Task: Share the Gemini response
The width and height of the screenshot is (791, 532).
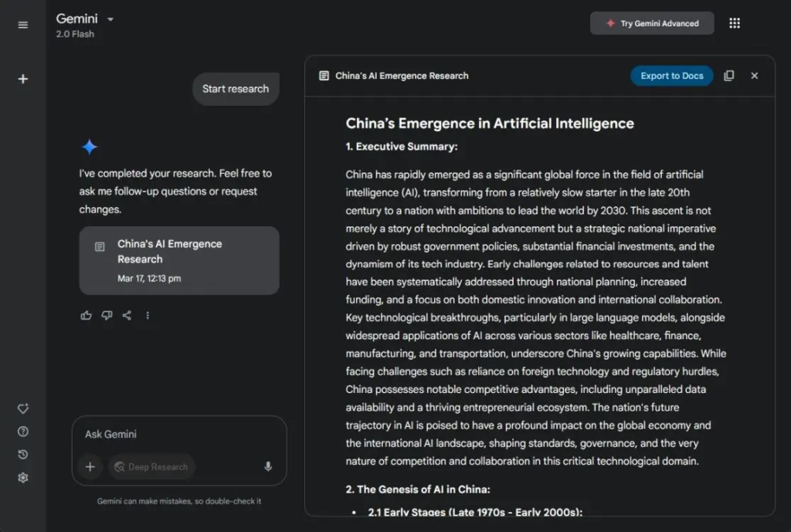Action: tap(127, 315)
